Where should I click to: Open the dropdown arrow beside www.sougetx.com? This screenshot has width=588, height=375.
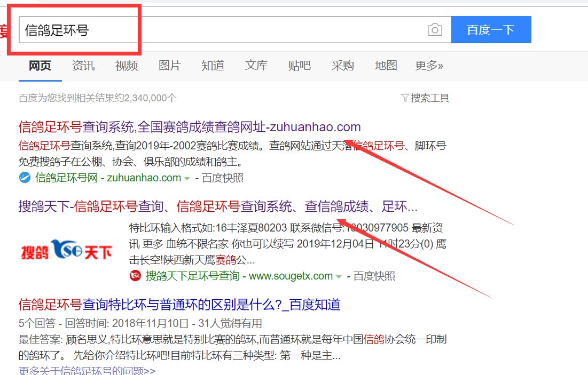340,276
